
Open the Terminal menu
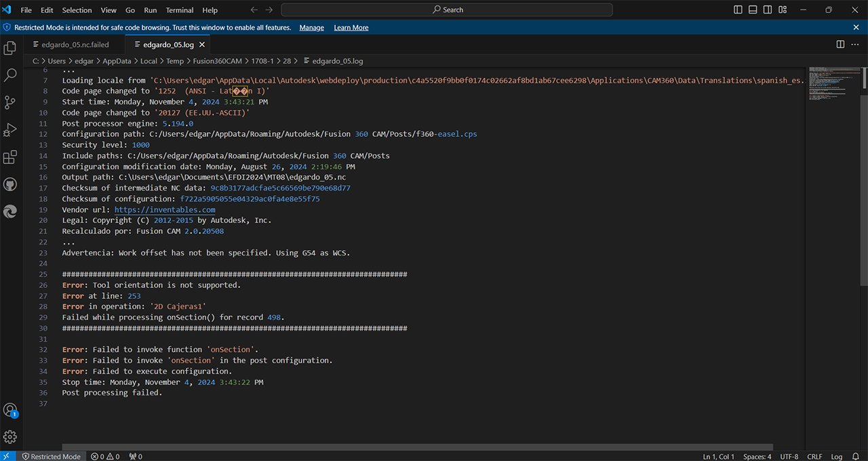pos(180,10)
